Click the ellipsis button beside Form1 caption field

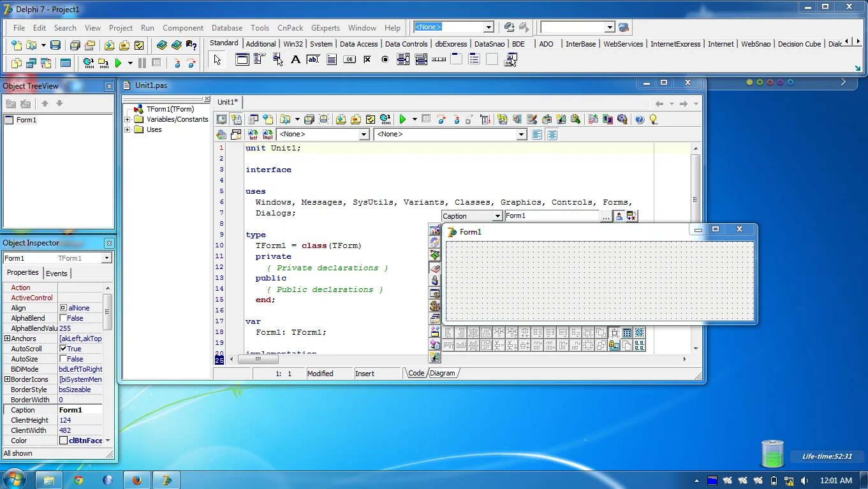coord(606,216)
